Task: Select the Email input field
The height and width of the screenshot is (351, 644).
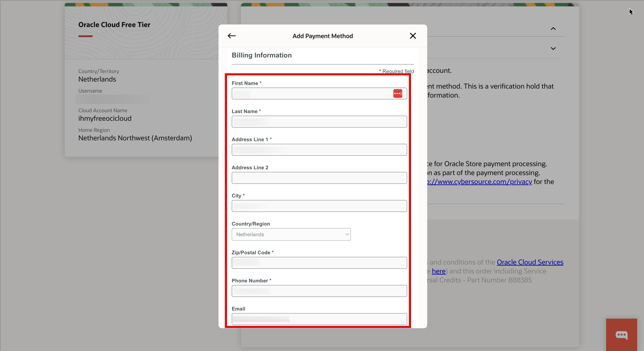Action: (319, 319)
